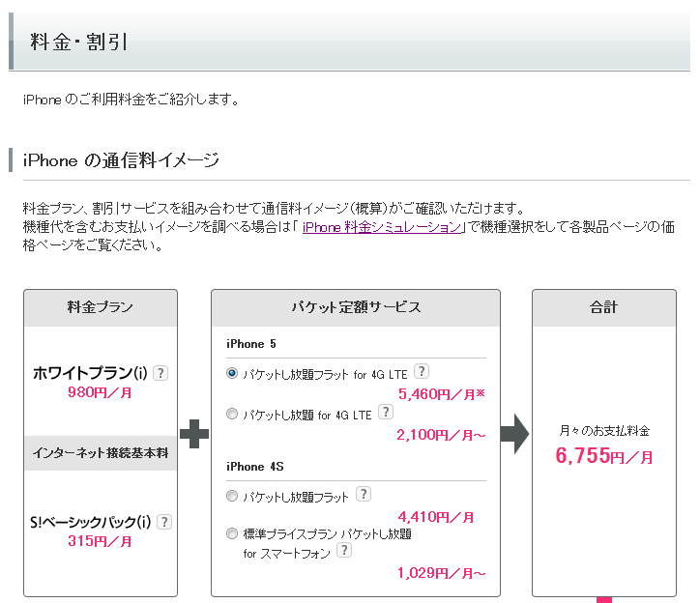Click the 315円/月 price

(100, 541)
